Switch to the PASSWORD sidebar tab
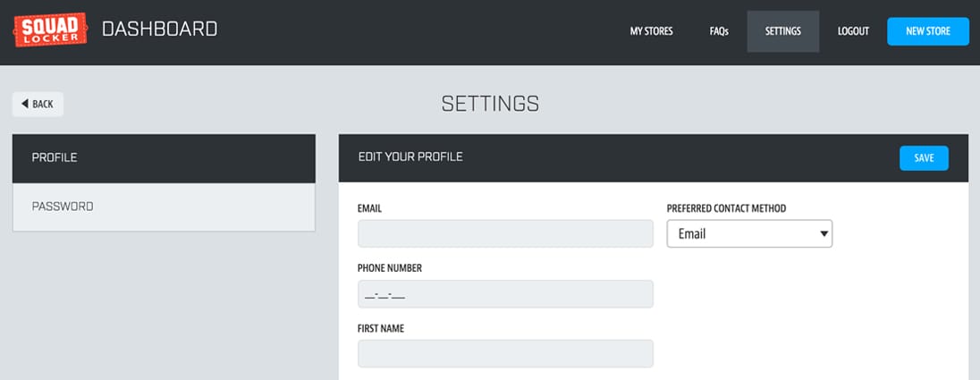The image size is (980, 380). pos(164,207)
